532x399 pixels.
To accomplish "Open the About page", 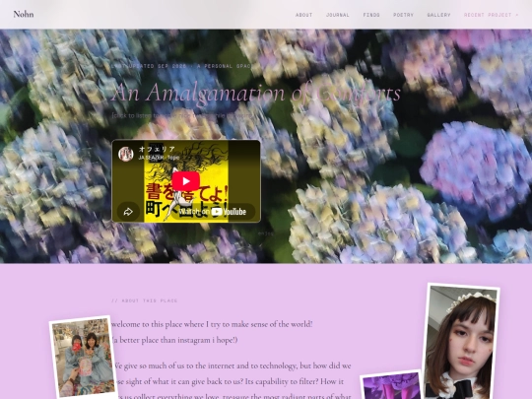I will point(303,15).
